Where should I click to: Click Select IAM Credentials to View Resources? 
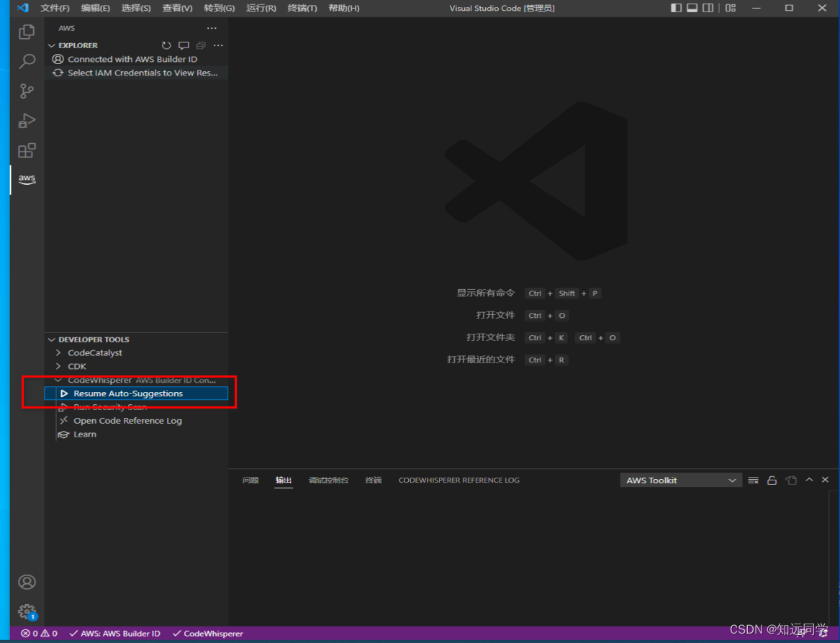pos(136,73)
